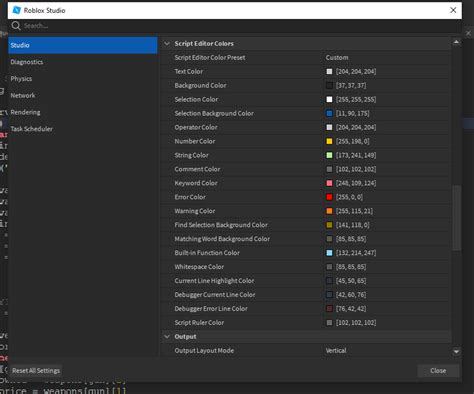
Task: Click the Roblox Studio logo icon
Action: tap(16, 10)
